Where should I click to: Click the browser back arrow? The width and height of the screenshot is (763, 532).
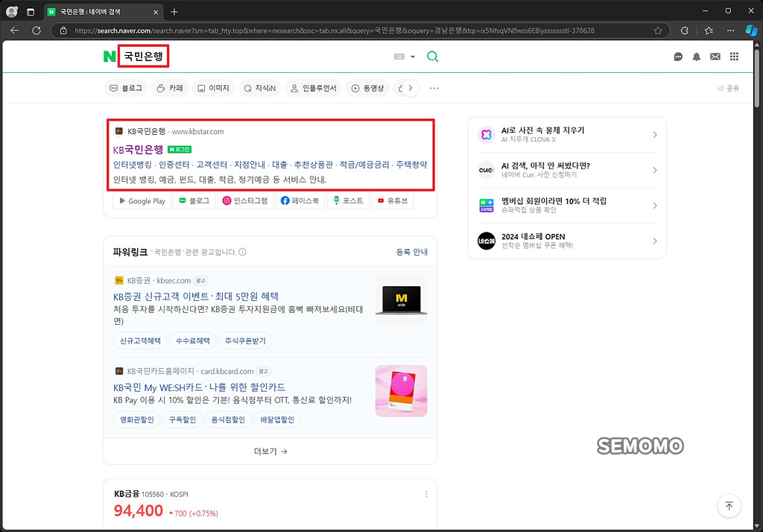pos(15,31)
